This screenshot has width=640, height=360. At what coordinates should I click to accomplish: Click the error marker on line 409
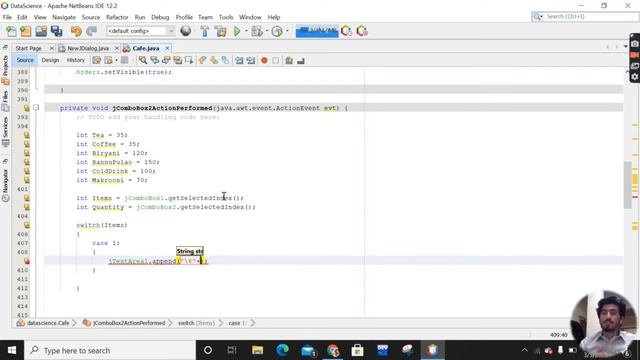(27, 261)
